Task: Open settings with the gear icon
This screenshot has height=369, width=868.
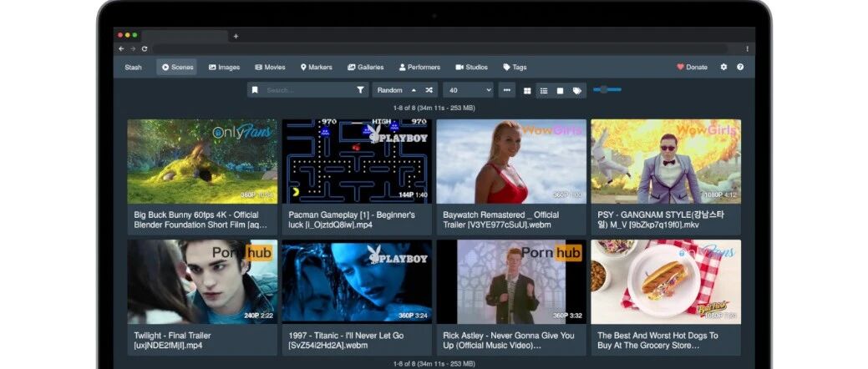Action: click(x=723, y=67)
